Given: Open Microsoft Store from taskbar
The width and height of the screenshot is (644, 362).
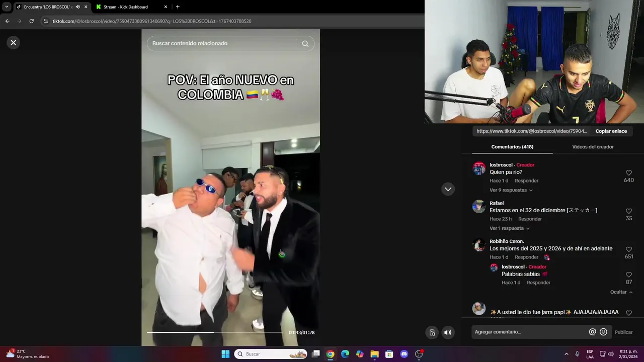Looking at the screenshot, I should (x=389, y=354).
